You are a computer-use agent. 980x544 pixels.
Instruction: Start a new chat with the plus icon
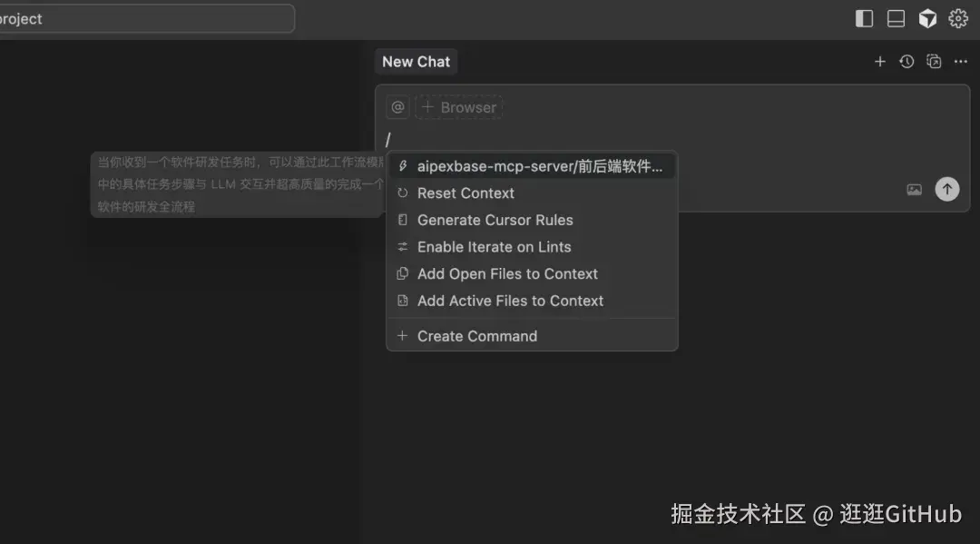coord(879,61)
